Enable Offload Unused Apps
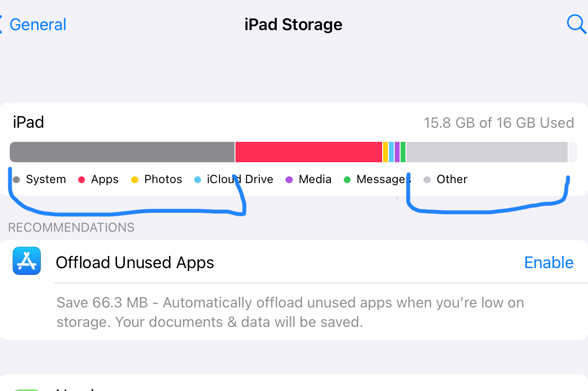The image size is (588, 391). coord(549,263)
